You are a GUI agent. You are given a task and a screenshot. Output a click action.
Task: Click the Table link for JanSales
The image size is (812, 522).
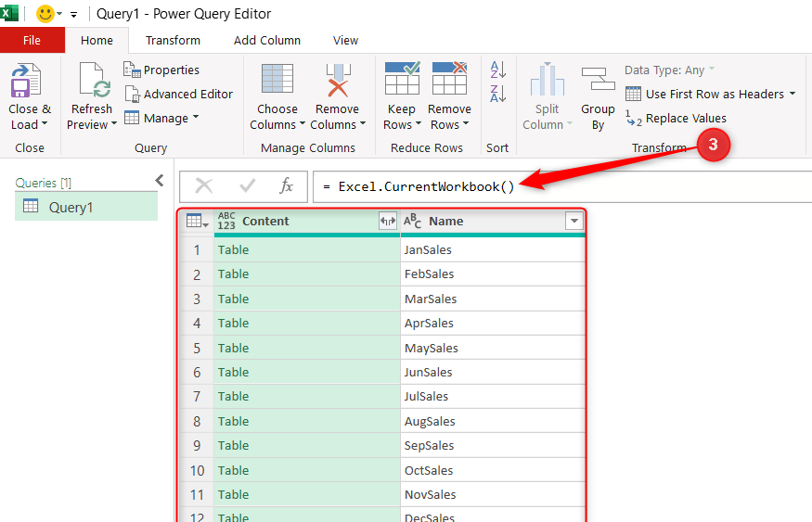coord(233,250)
